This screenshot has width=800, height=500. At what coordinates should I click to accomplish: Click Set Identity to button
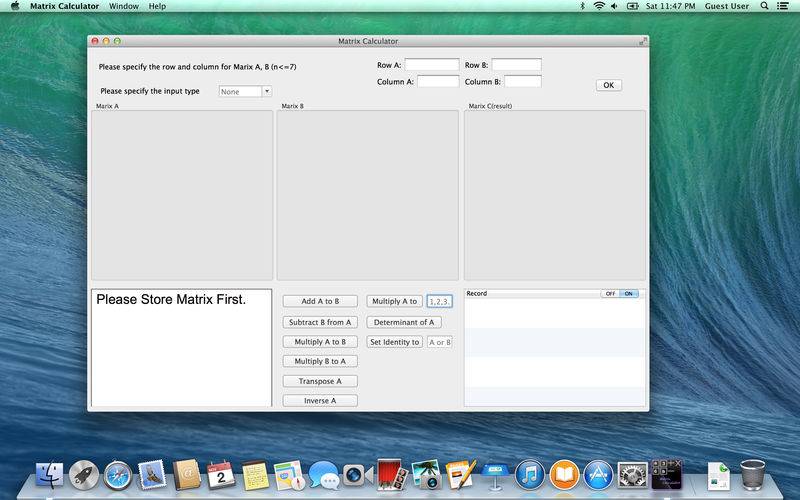(x=394, y=342)
